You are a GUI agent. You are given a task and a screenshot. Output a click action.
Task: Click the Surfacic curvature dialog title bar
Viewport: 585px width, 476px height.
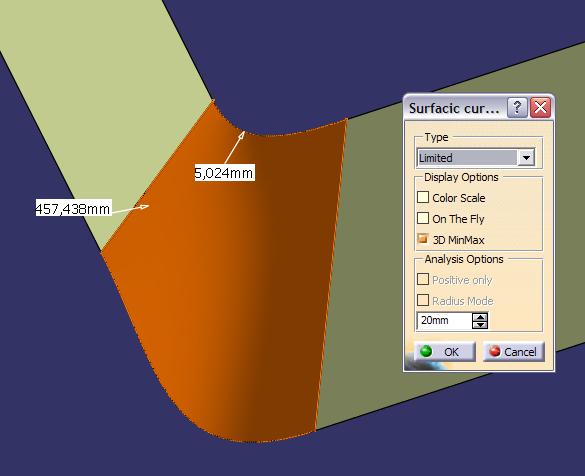(455, 108)
